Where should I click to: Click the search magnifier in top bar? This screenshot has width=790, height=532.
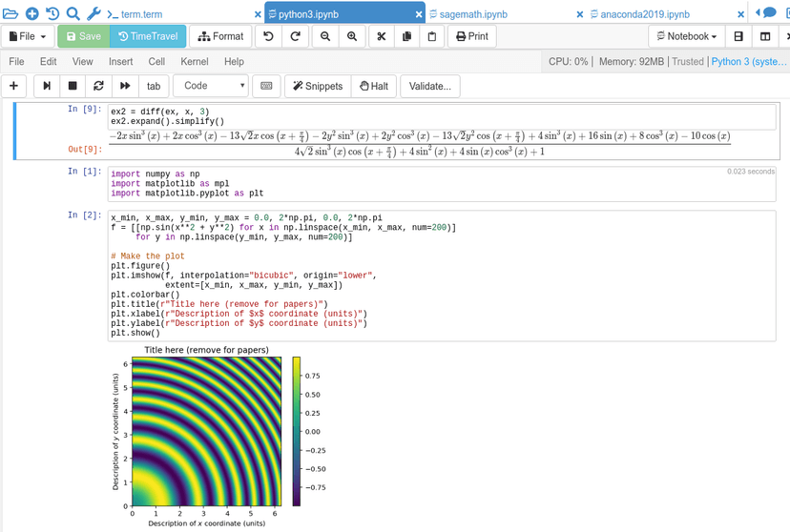[73, 13]
